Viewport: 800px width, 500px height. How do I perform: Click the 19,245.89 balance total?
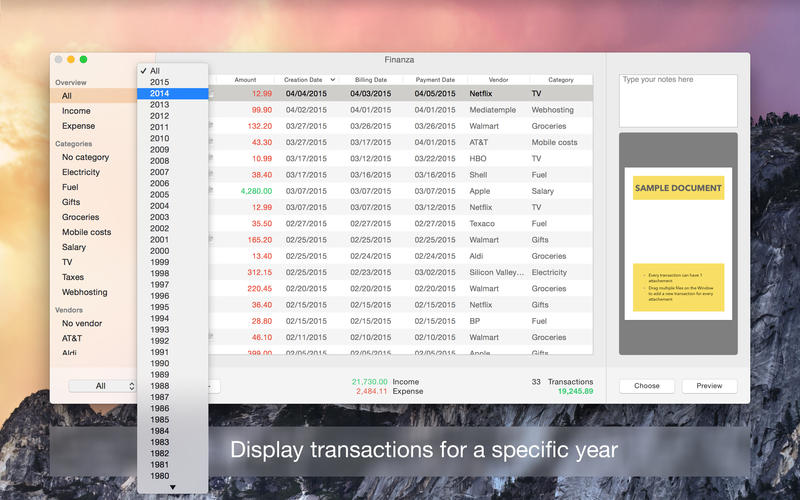coord(576,391)
